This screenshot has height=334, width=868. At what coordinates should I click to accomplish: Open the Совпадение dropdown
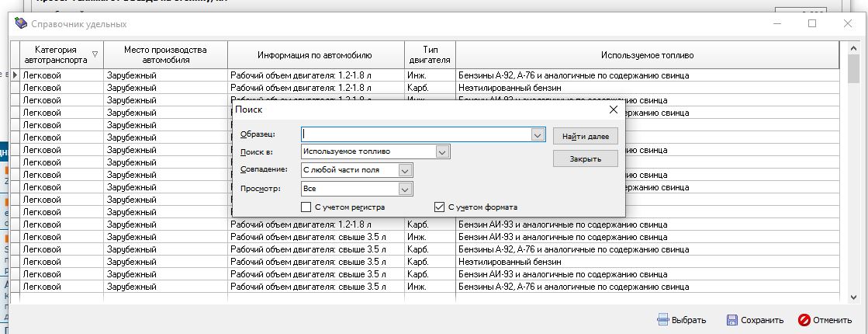pyautogui.click(x=404, y=170)
